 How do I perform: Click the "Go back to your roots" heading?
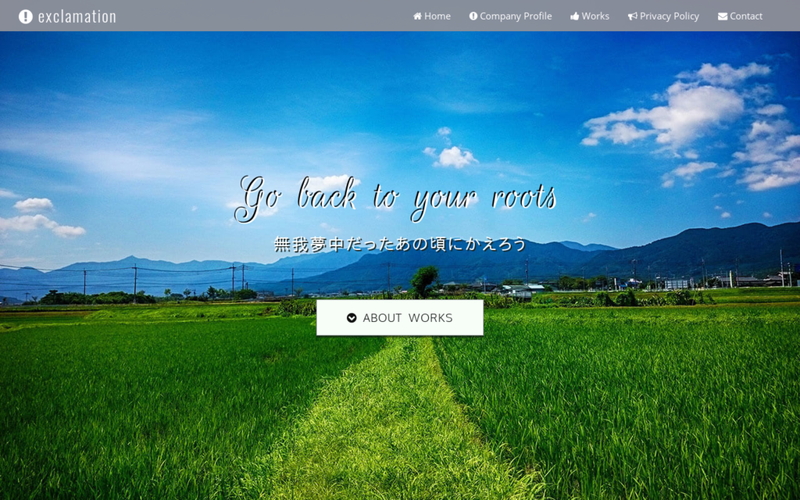[397, 196]
